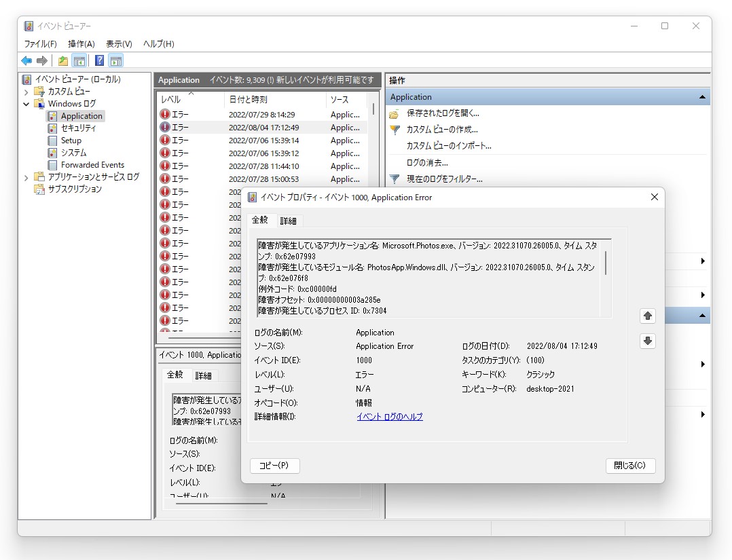The height and width of the screenshot is (560, 732).
Task: Sort events by ソース column header
Action: [x=347, y=99]
